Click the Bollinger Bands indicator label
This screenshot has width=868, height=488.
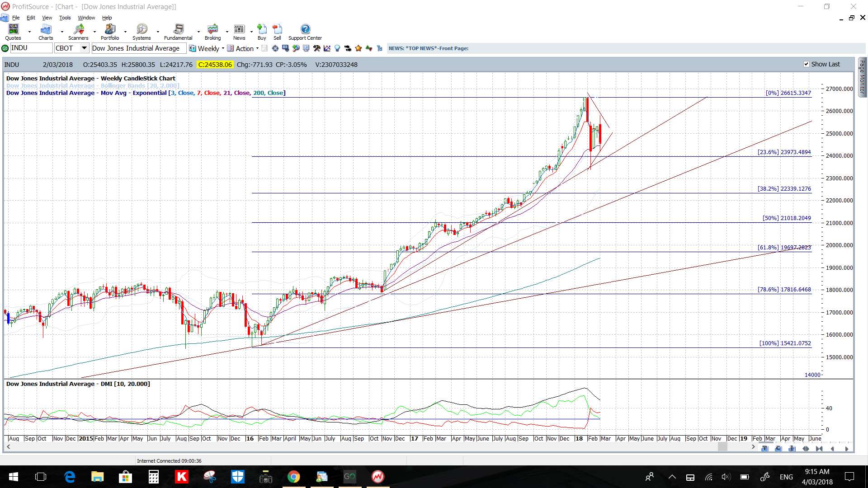(93, 85)
